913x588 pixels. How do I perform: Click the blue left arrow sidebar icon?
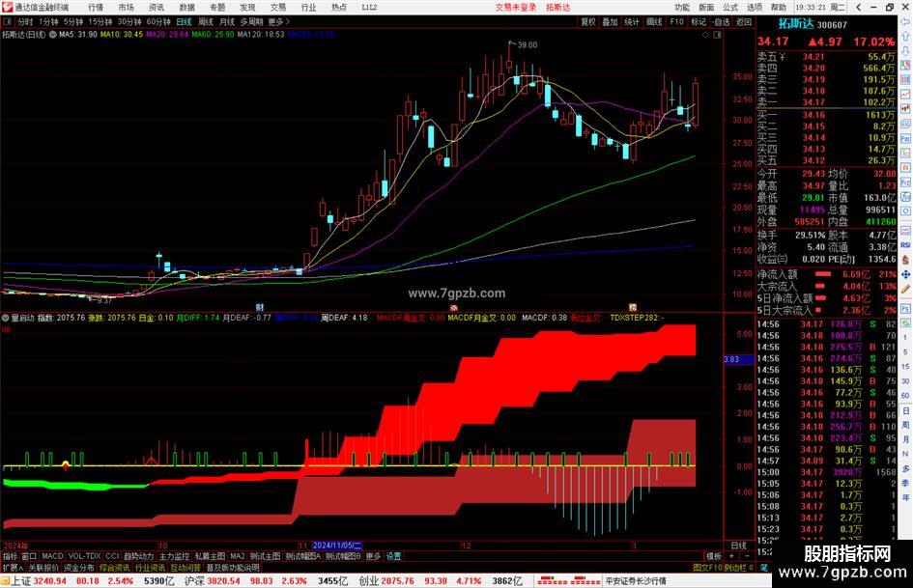905,22
